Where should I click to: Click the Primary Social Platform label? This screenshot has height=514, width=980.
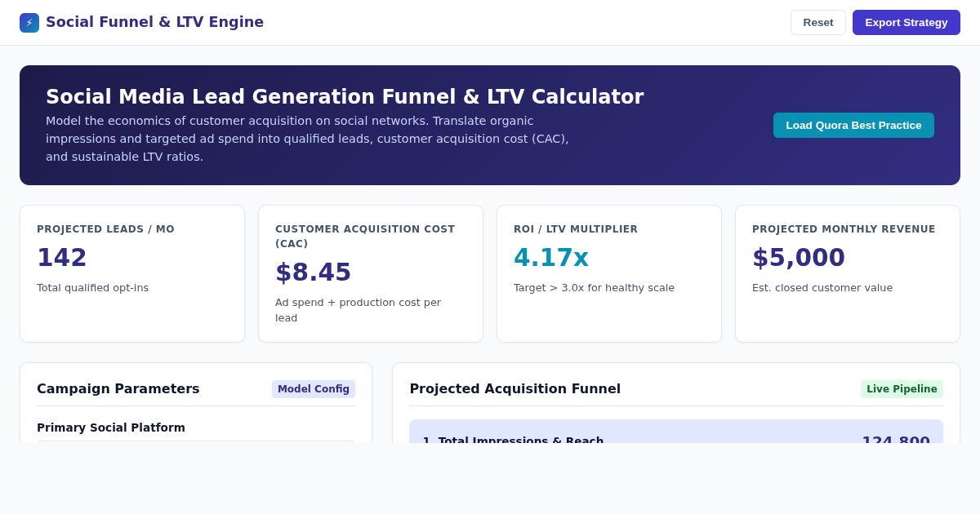(111, 428)
